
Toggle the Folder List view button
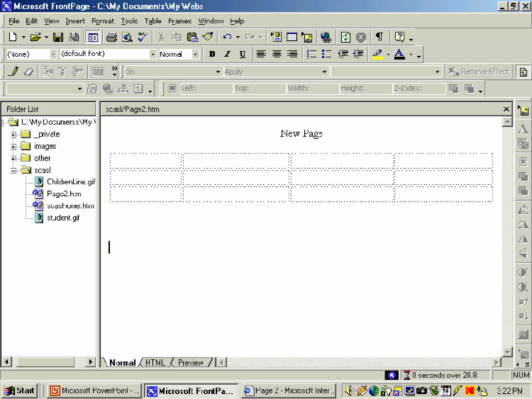[x=93, y=37]
